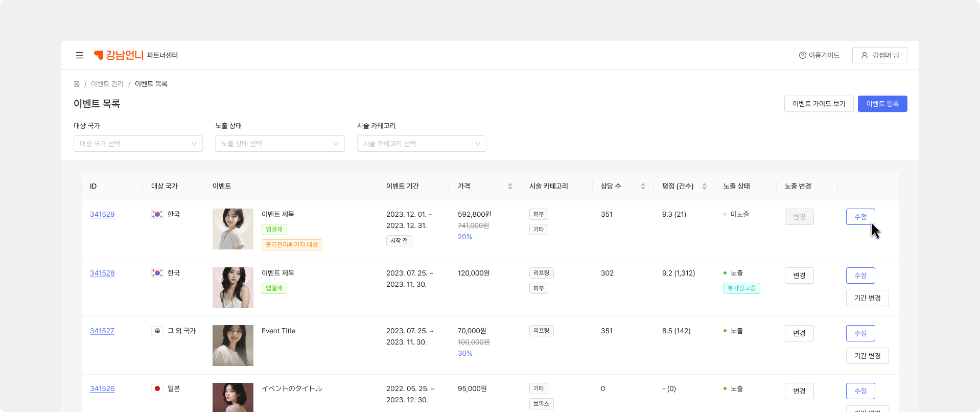Sort by 평점 (건수) column sort icon

click(704, 187)
